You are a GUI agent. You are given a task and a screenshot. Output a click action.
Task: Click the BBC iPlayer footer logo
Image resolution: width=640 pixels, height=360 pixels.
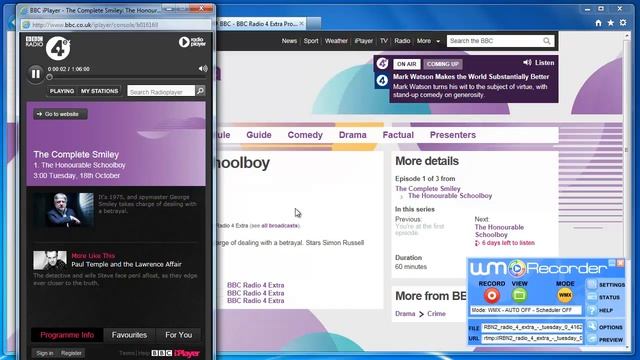(x=176, y=353)
